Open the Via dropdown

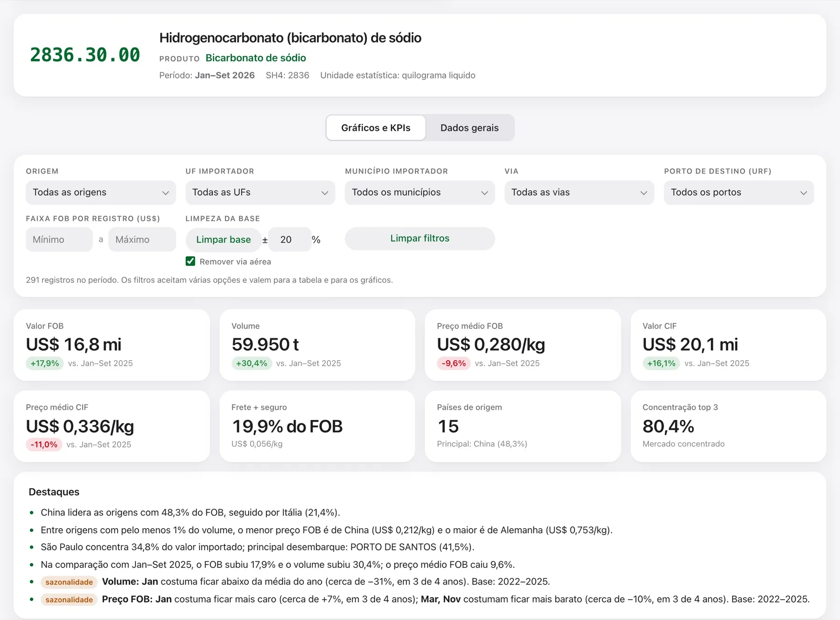pos(579,193)
